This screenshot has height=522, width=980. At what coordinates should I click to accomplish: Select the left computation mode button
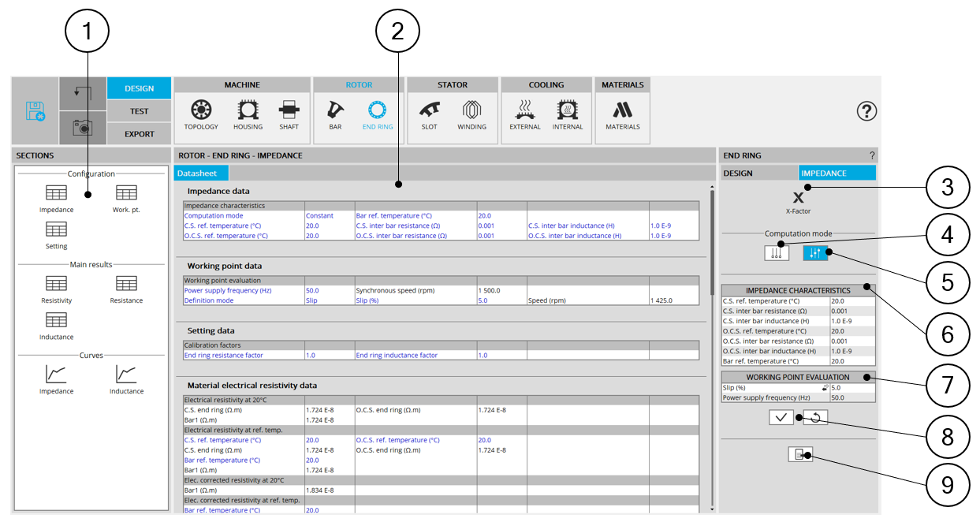click(x=776, y=253)
